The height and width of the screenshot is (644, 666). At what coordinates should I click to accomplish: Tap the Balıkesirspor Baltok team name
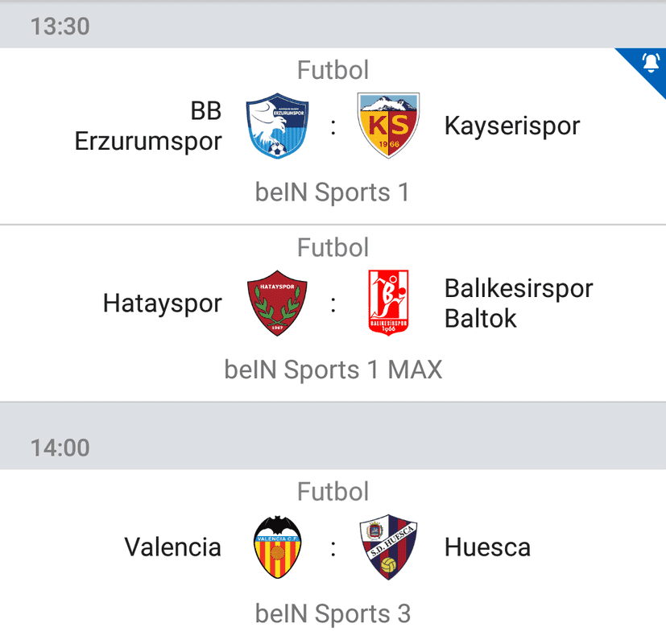[519, 303]
